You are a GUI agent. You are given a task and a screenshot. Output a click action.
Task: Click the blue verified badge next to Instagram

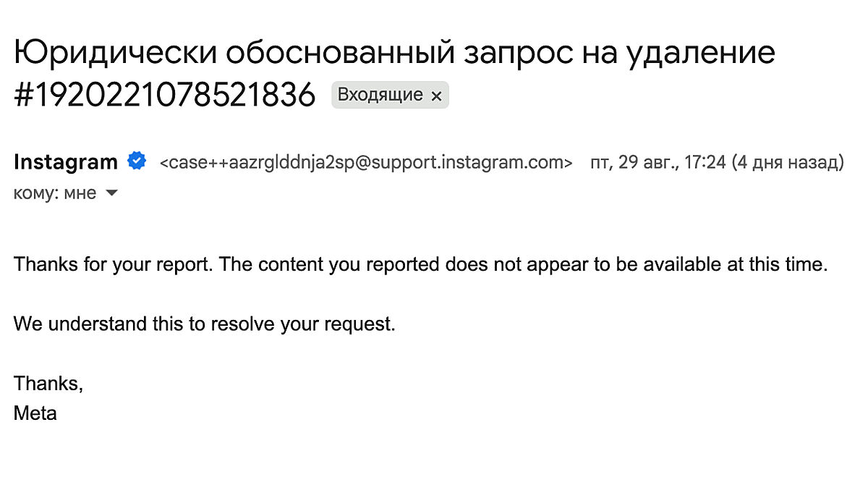137,161
